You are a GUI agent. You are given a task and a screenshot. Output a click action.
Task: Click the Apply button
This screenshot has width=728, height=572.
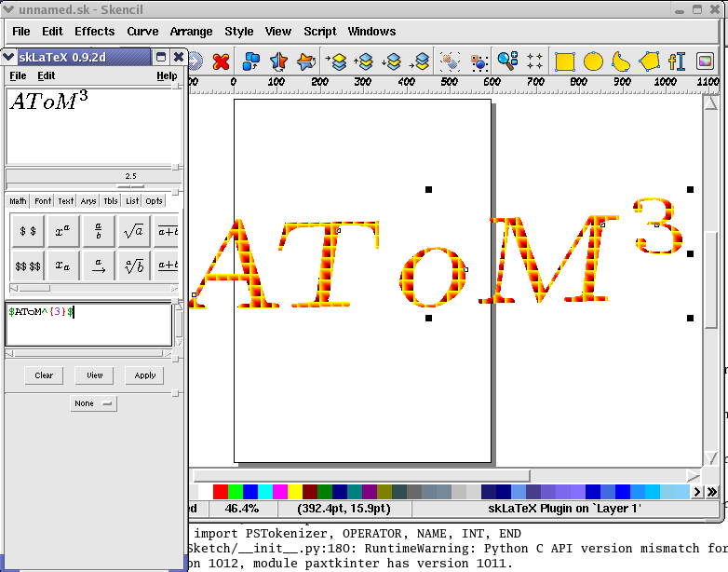144,375
